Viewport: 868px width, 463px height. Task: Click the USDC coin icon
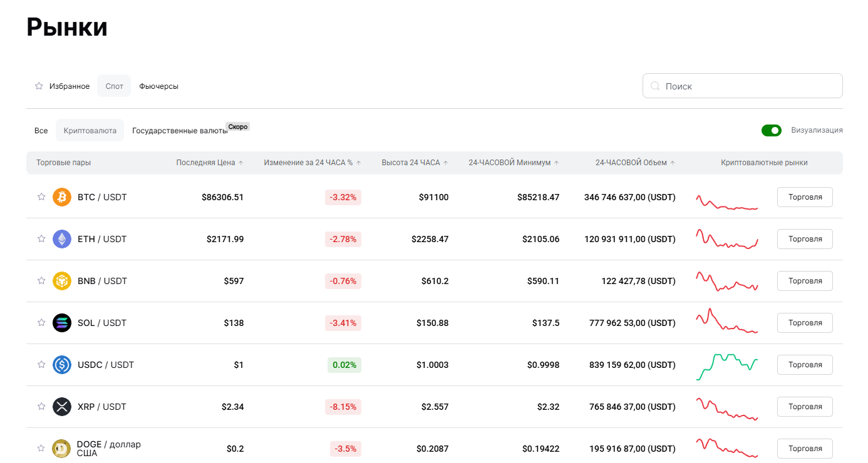coord(62,365)
